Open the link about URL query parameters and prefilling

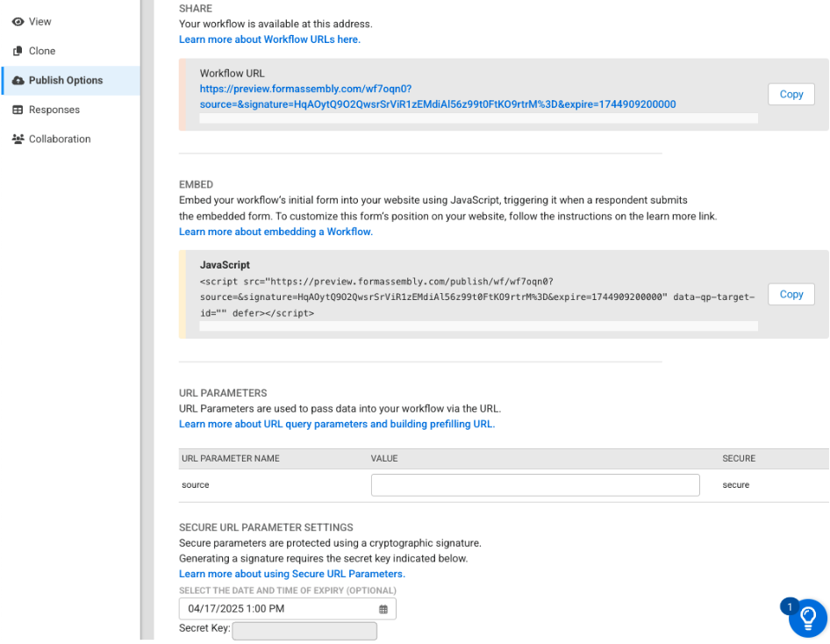(x=337, y=424)
